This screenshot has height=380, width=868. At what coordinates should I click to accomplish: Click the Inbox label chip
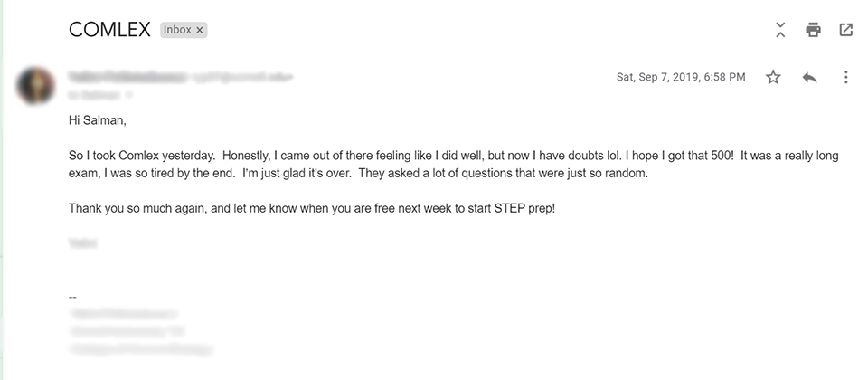[176, 30]
